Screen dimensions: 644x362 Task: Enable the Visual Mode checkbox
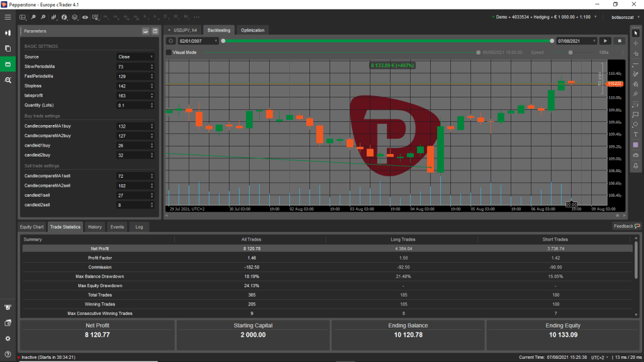click(169, 53)
